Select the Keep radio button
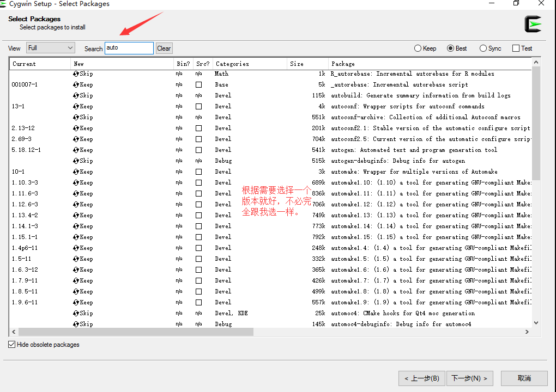The height and width of the screenshot is (392, 556). coord(418,48)
